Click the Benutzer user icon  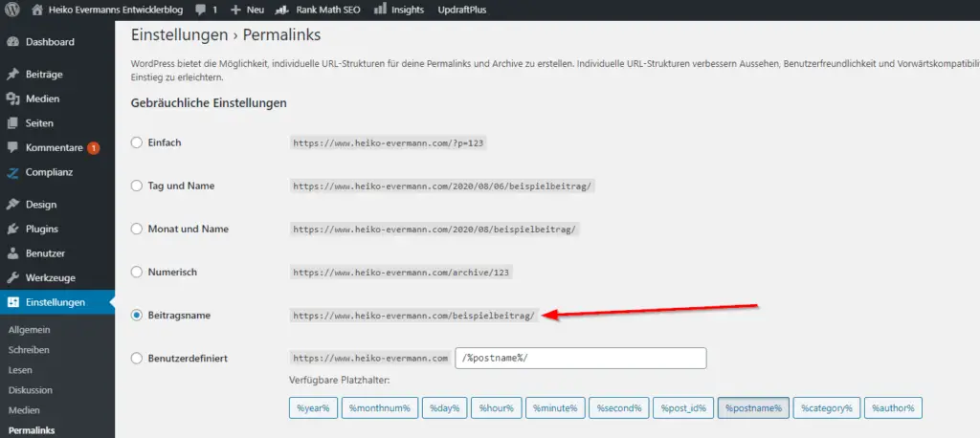click(x=13, y=253)
